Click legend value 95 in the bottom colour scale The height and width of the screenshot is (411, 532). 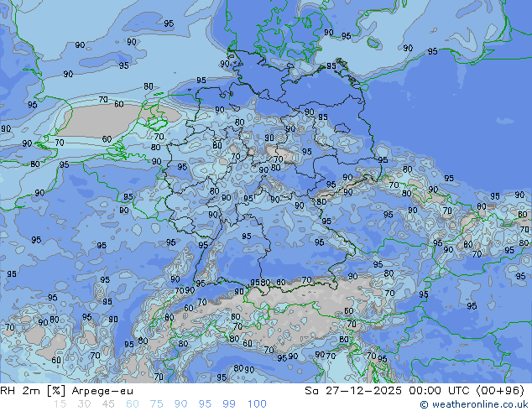205,404
